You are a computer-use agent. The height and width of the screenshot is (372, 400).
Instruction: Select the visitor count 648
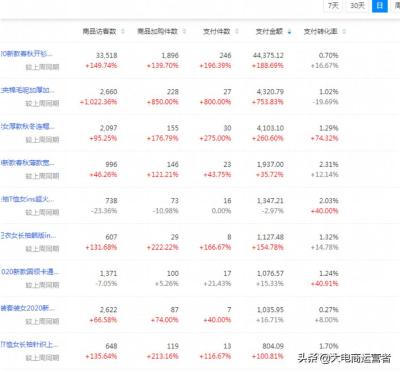(111, 346)
